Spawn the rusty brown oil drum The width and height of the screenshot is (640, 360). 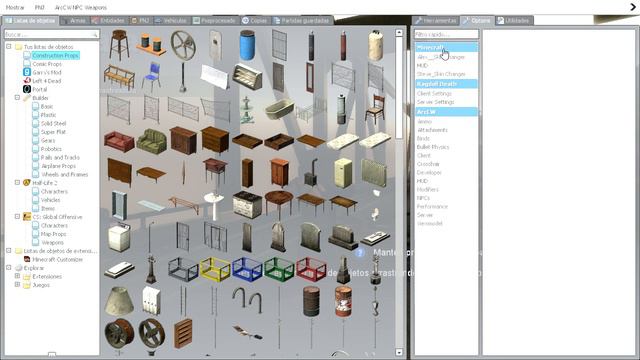tap(311, 302)
